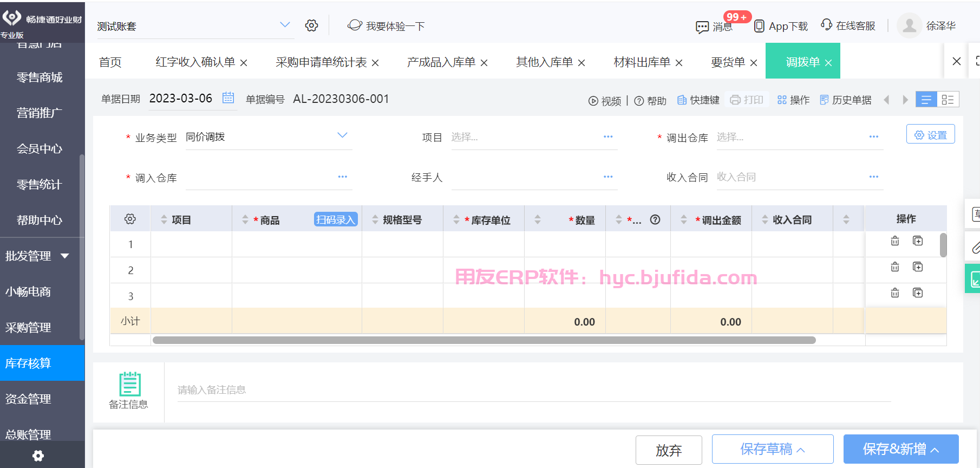980x468 pixels.
Task: Open 调入仓库 selector ellipsis
Action: (x=343, y=177)
